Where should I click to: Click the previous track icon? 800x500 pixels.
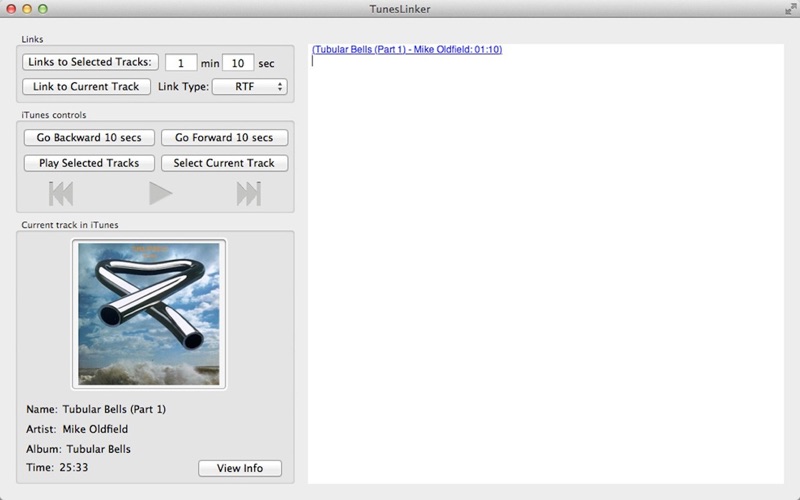point(61,193)
